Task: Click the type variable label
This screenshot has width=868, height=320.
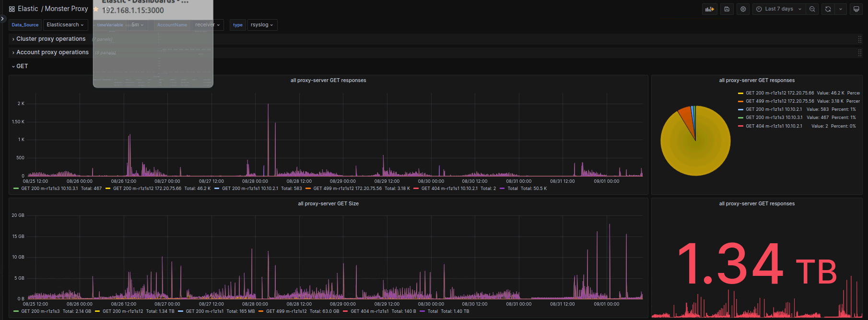Action: [x=238, y=25]
